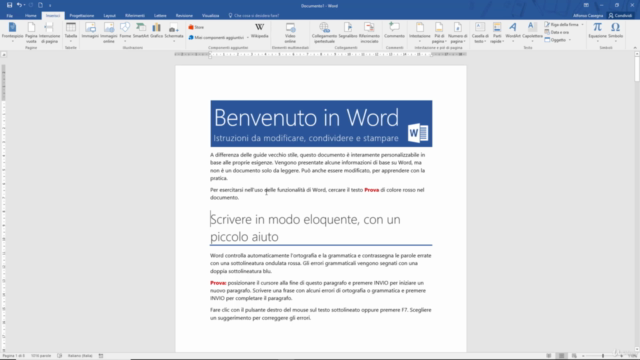This screenshot has height=360, width=640.
Task: Adjust the zoom slider in status bar
Action: [x=602, y=356]
